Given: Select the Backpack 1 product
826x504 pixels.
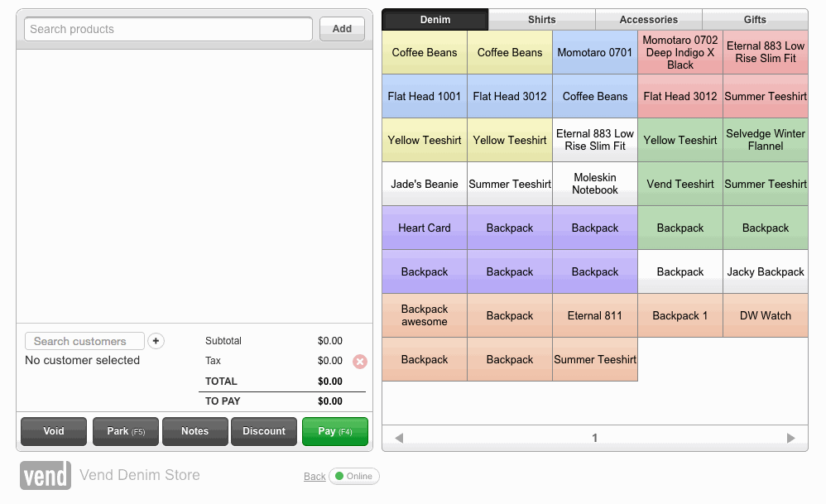Looking at the screenshot, I should tap(680, 315).
